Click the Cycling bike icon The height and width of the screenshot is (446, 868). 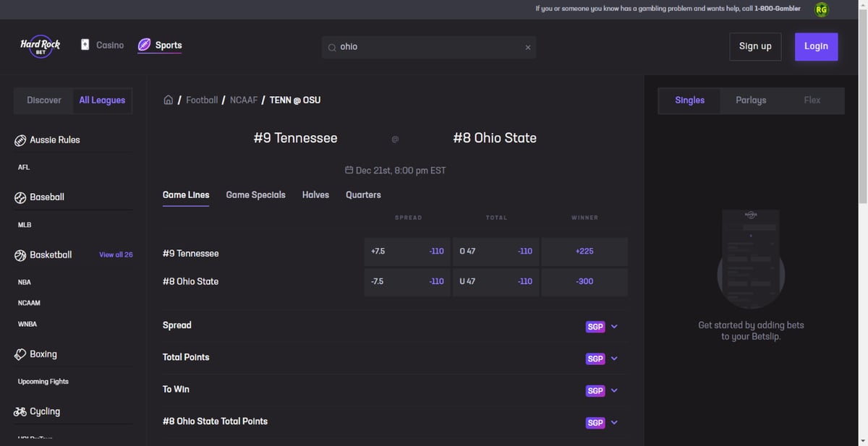point(20,411)
